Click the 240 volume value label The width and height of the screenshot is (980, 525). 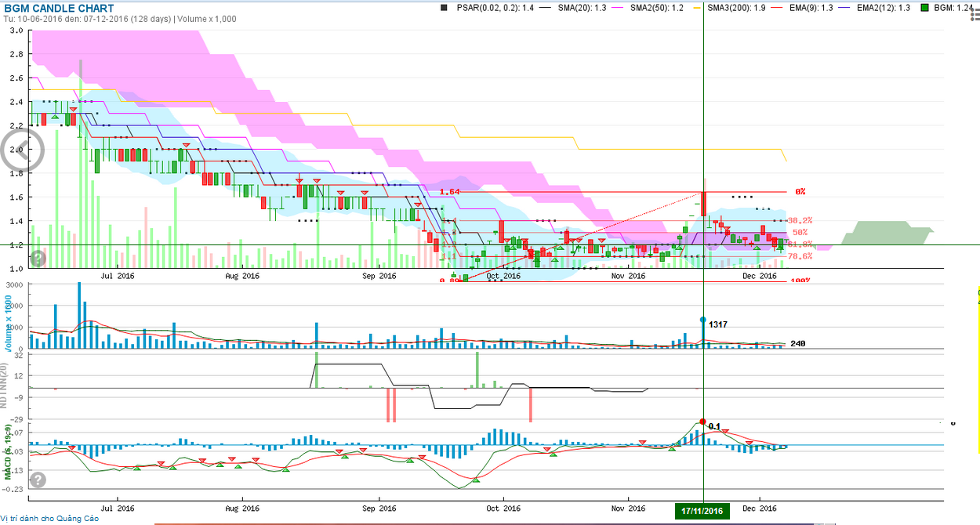798,343
